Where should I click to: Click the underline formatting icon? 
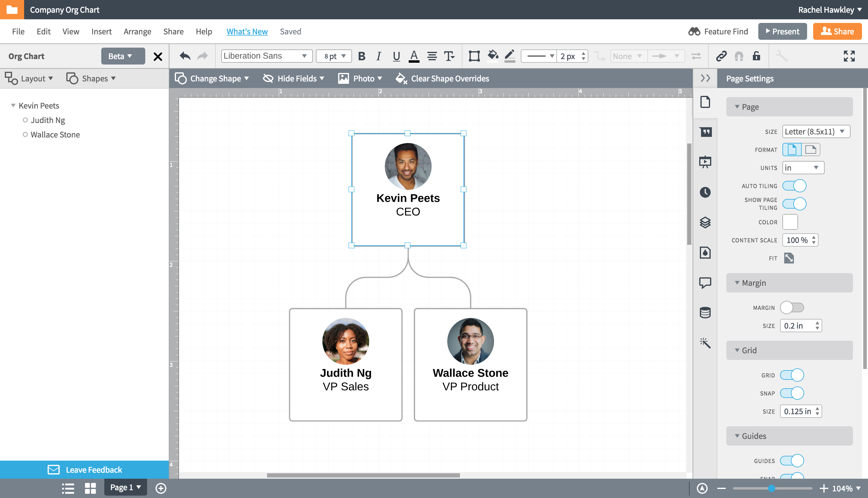(395, 56)
